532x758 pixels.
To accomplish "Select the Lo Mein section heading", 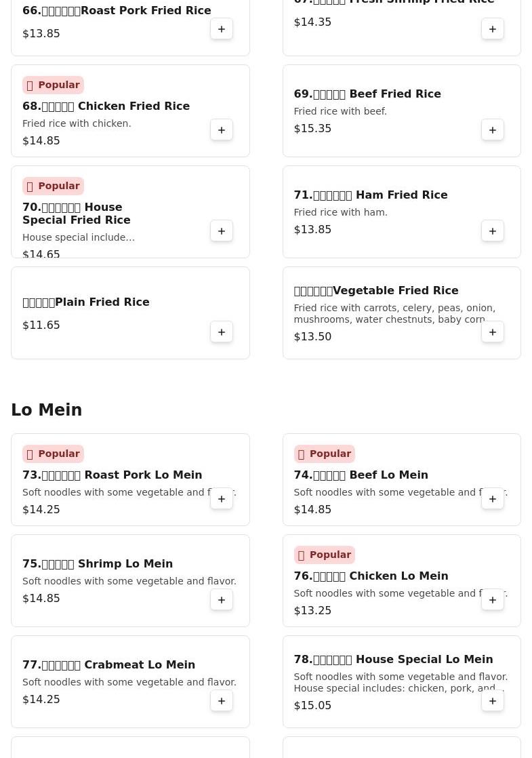I will [x=47, y=410].
